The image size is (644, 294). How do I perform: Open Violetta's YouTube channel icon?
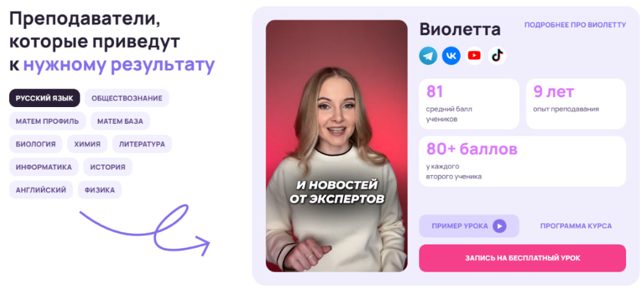coord(474,56)
